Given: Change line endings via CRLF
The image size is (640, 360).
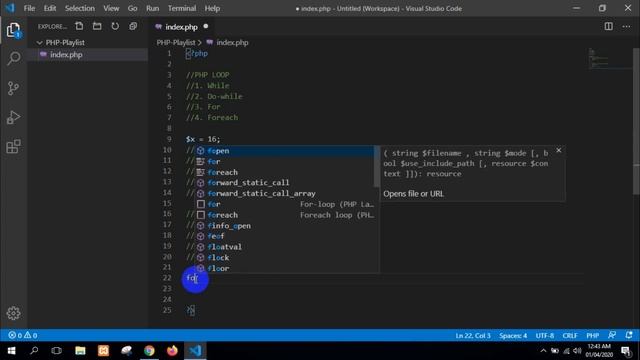Looking at the screenshot, I should pyautogui.click(x=570, y=336).
